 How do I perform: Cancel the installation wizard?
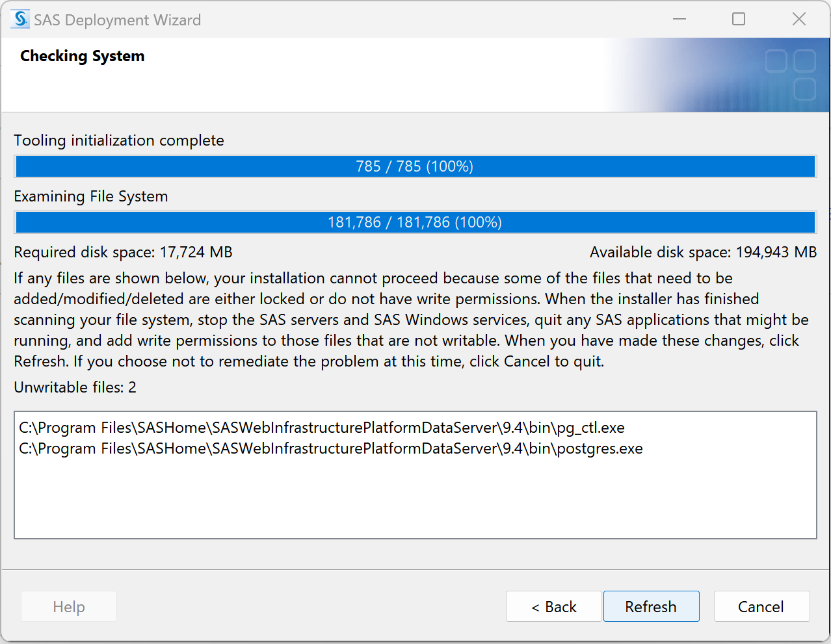(x=761, y=606)
